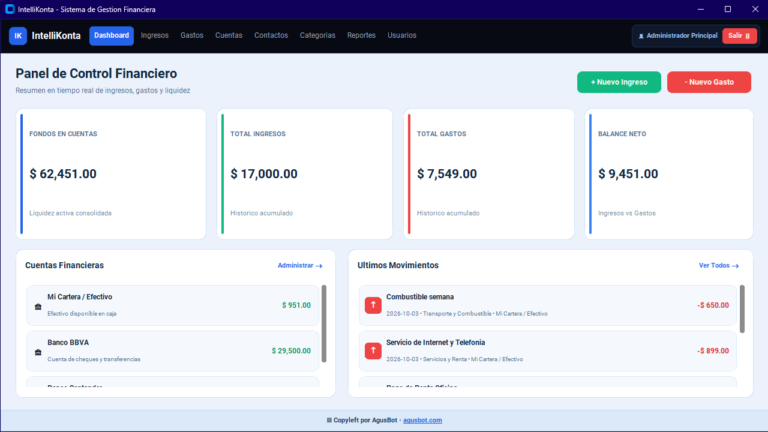Click the Ultimos Movimientos list scrollbar
Screen dimensions: 768x432
pos(742,309)
